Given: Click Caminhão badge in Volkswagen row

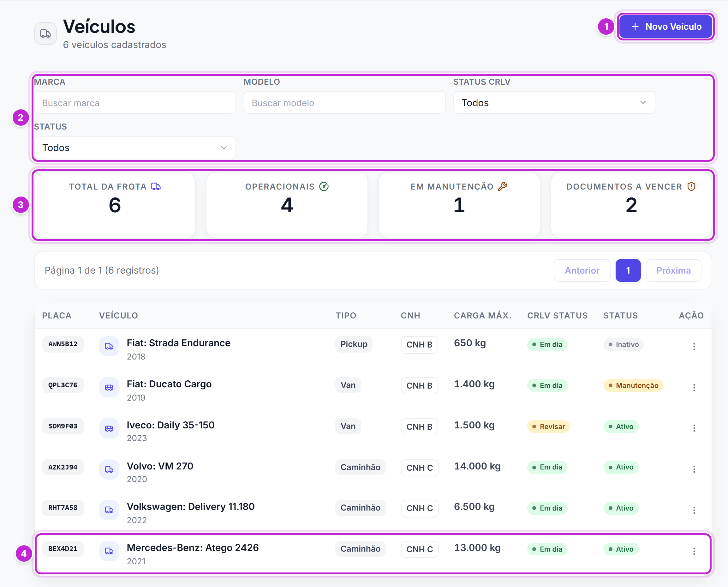Looking at the screenshot, I should click(x=361, y=508).
